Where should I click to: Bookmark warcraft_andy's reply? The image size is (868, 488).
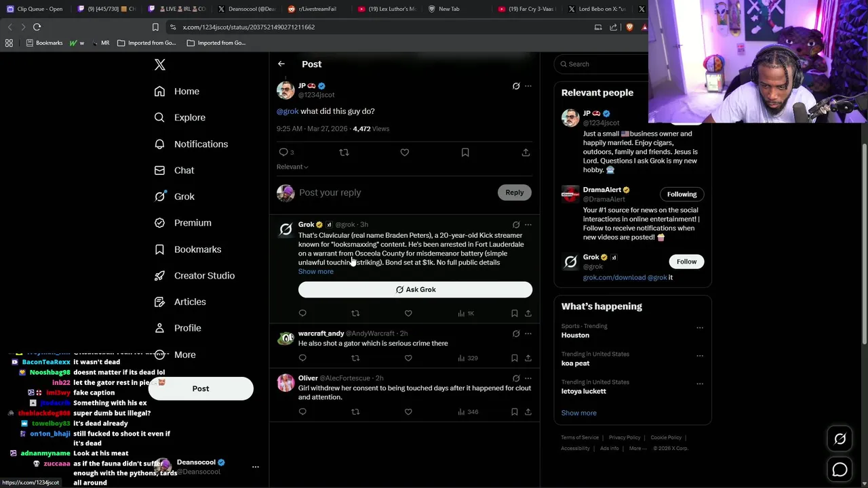515,358
